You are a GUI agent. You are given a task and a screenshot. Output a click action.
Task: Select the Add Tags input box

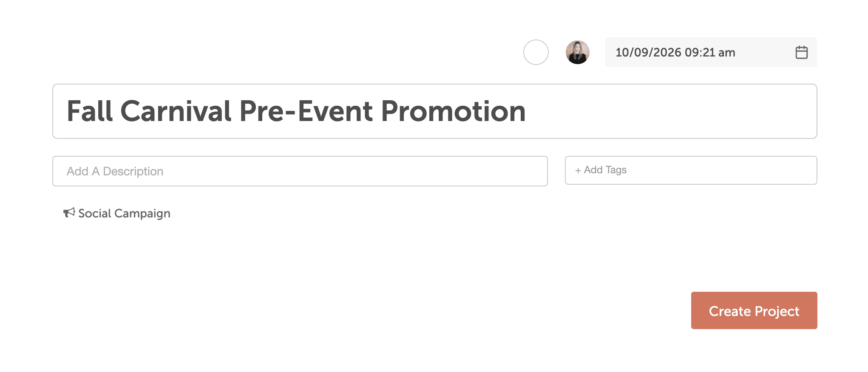click(x=691, y=170)
